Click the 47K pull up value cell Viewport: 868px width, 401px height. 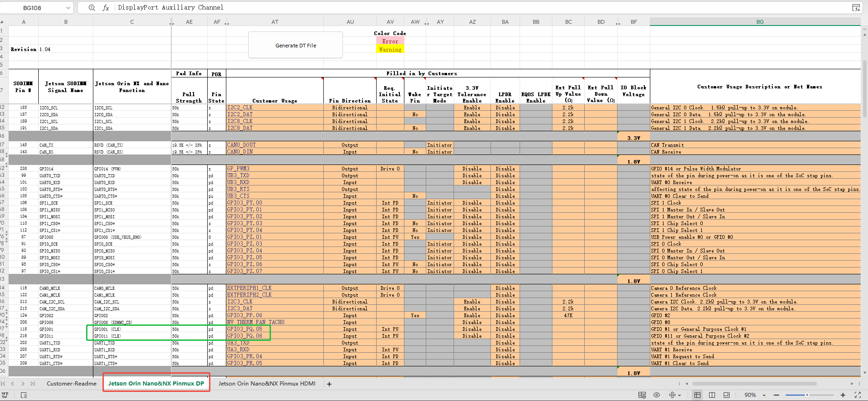568,315
